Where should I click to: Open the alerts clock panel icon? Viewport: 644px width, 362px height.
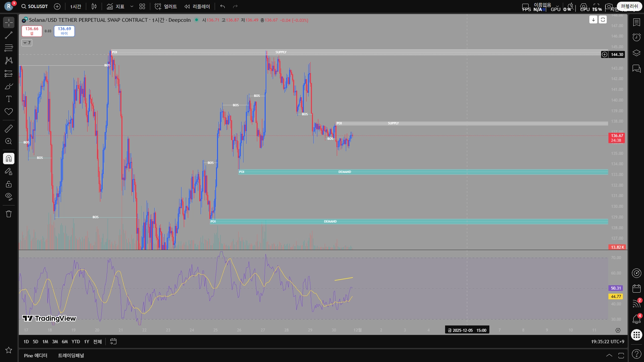point(636,37)
